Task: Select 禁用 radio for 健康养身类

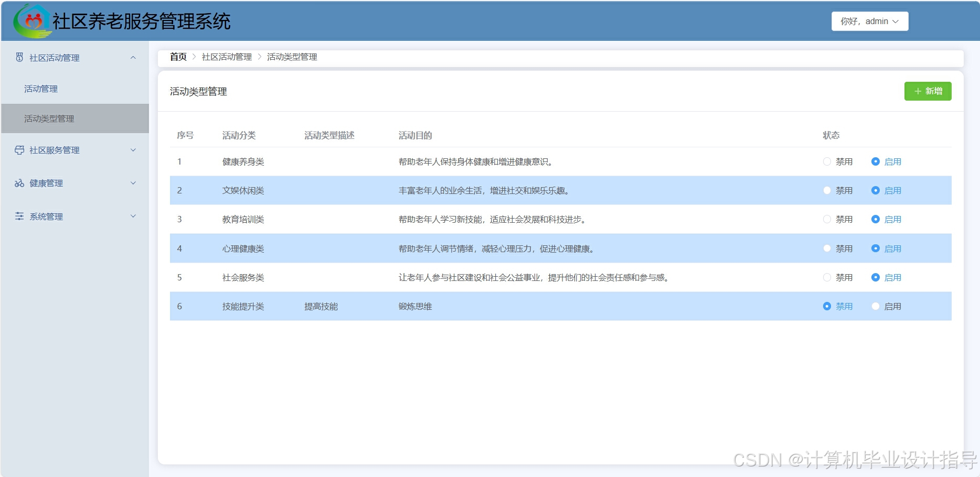Action: [x=827, y=161]
